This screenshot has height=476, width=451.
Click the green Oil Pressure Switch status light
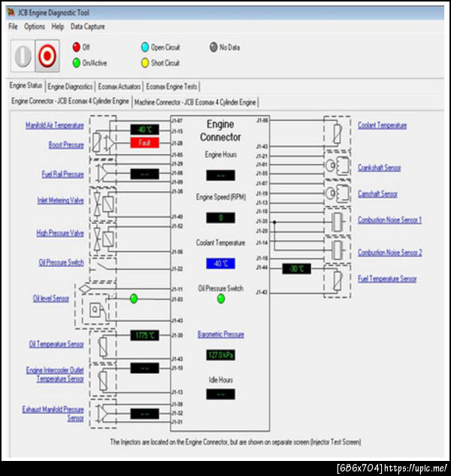point(221,299)
